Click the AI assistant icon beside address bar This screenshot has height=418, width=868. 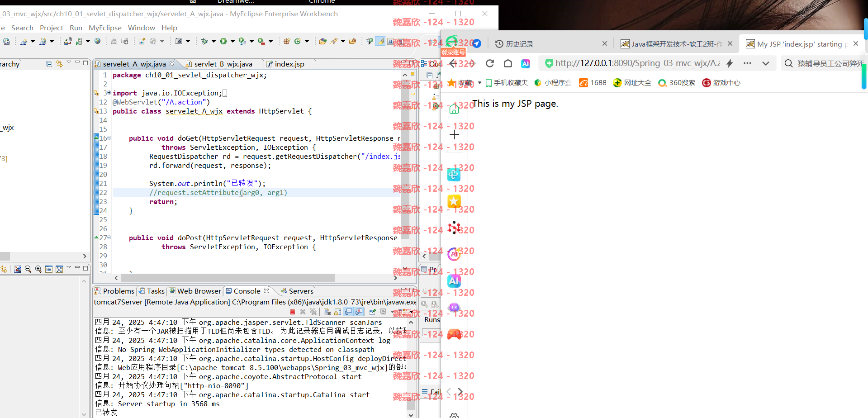(526, 64)
